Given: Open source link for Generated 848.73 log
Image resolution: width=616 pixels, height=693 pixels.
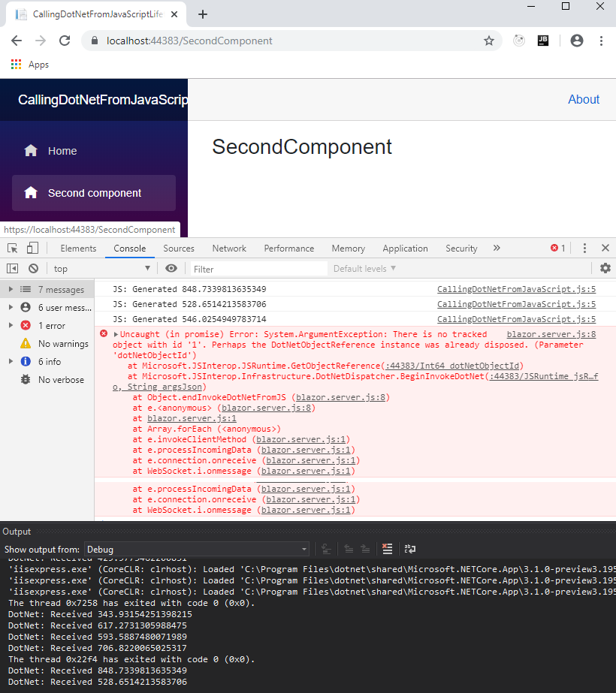Looking at the screenshot, I should click(x=516, y=289).
